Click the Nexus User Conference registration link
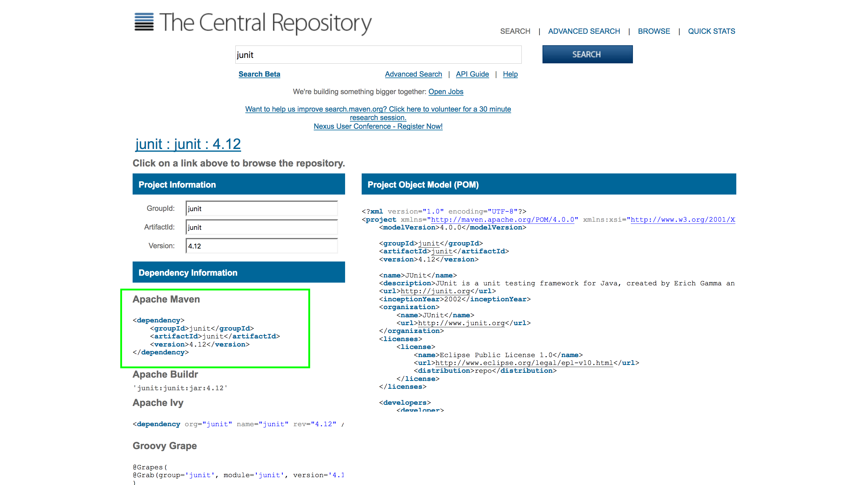The width and height of the screenshot is (868, 485). 378,126
